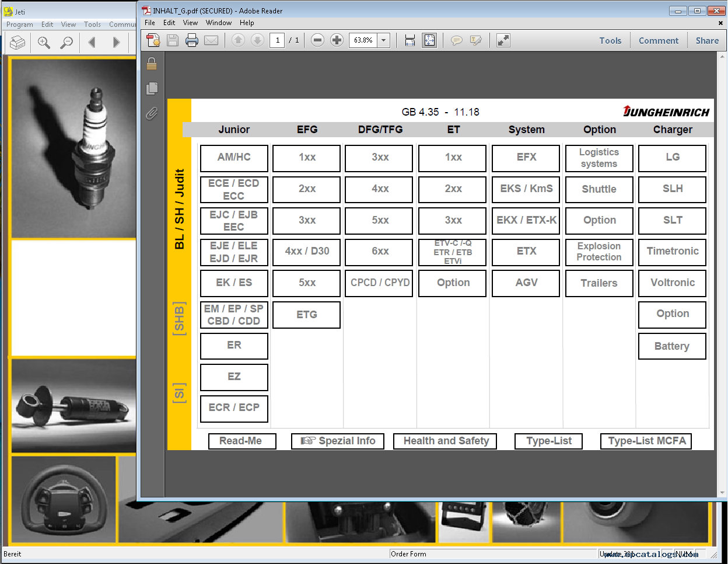
Task: Open the CPCD / CPYD category
Action: [380, 283]
